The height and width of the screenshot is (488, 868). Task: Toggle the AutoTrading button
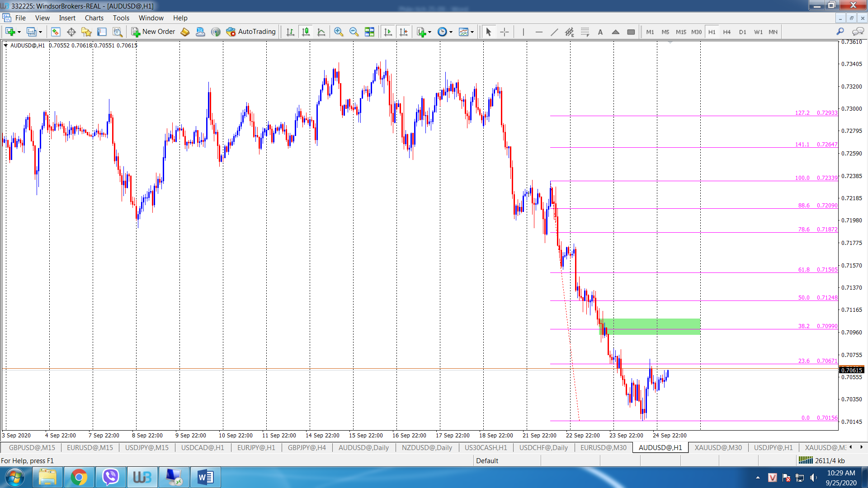[251, 32]
